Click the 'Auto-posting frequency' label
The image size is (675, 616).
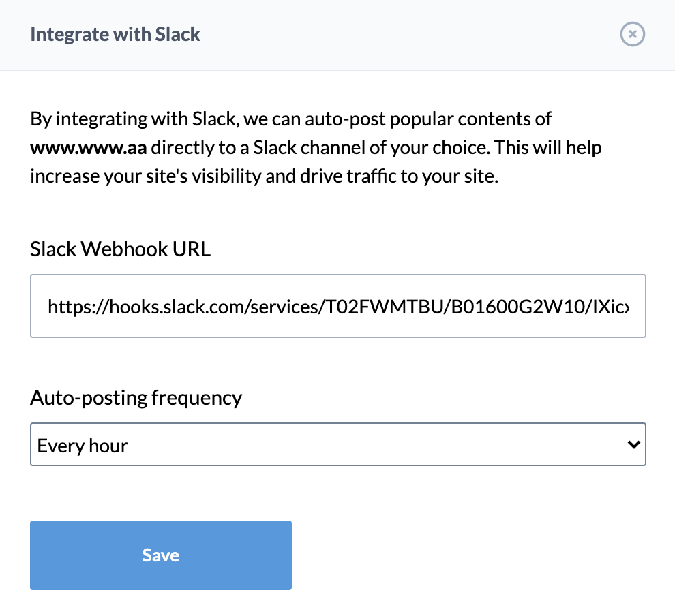tap(136, 398)
